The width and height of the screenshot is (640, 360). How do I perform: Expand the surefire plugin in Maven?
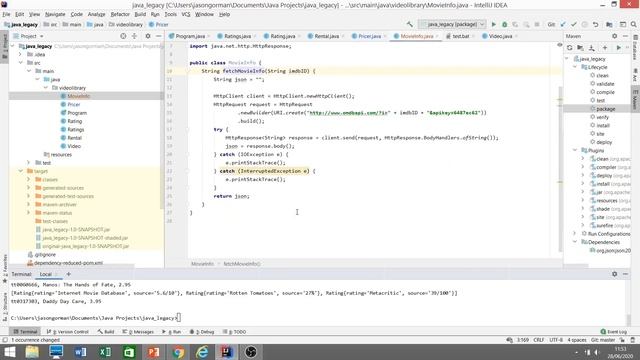click(583, 225)
